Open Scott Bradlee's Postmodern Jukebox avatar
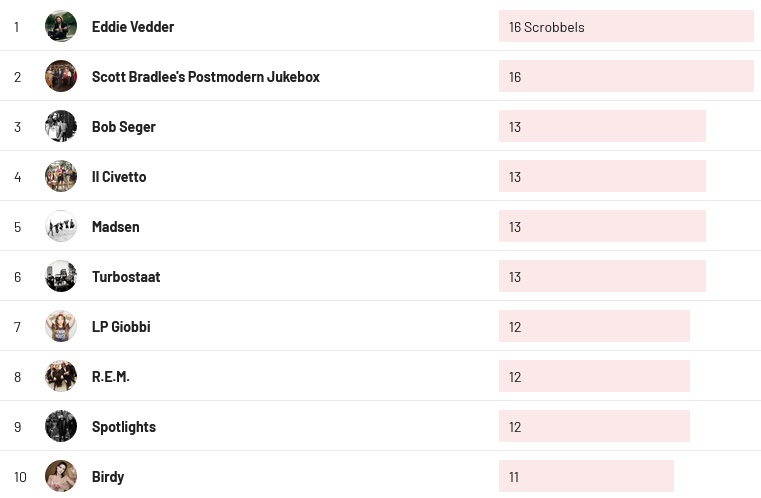The image size is (761, 498). click(61, 76)
